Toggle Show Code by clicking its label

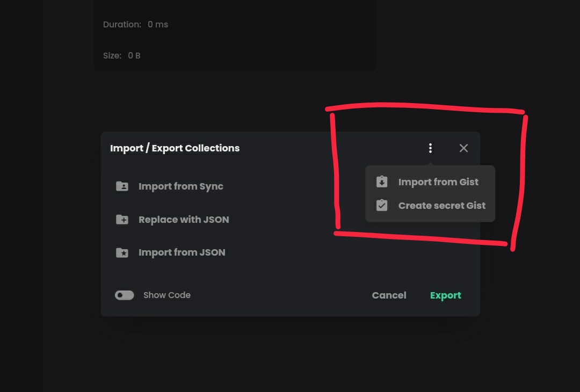(166, 295)
